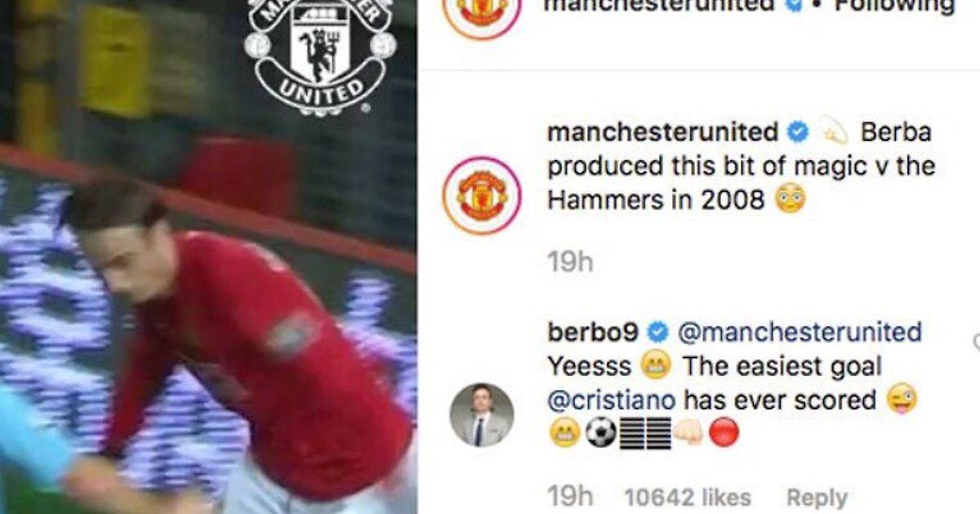
Task: Click the soccer ball emoji in comment
Action: tap(599, 433)
